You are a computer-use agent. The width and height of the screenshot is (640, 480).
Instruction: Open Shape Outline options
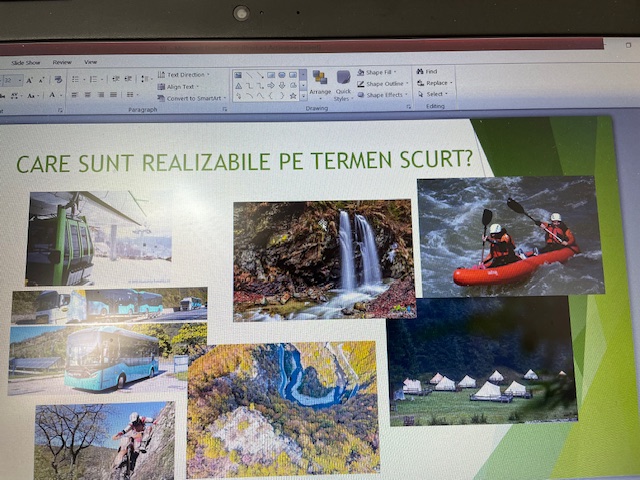coord(383,84)
